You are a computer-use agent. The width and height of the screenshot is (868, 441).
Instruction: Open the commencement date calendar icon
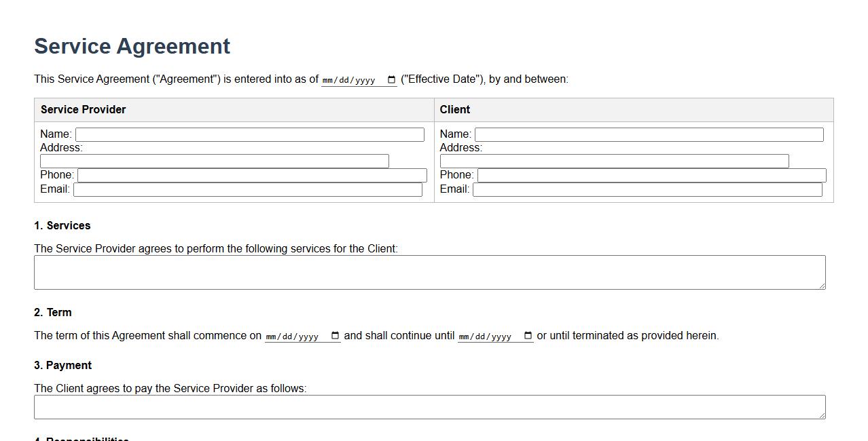333,335
